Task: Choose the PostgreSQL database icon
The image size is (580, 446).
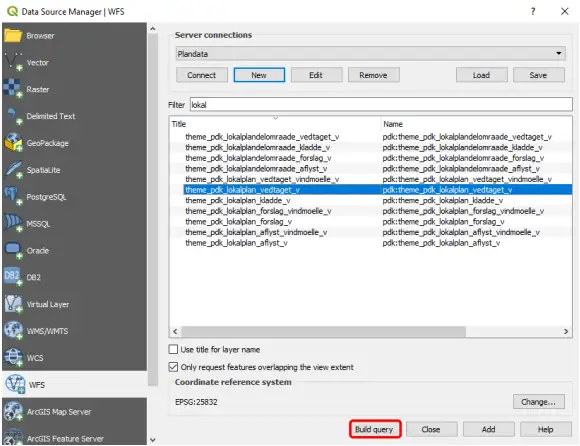Action: (13, 196)
